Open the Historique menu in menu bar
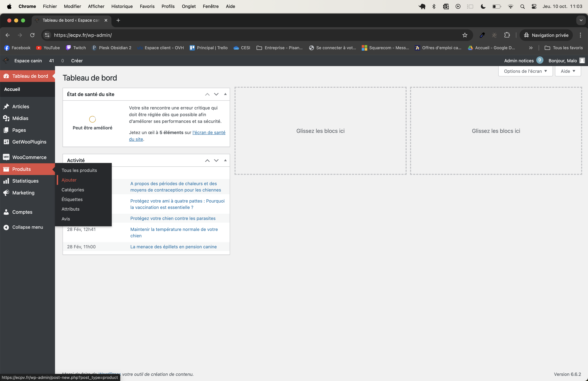The image size is (588, 381). coord(122,6)
